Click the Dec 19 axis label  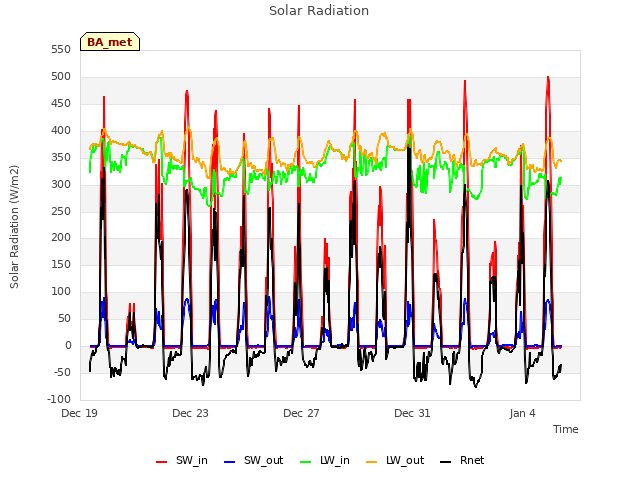[x=79, y=413]
